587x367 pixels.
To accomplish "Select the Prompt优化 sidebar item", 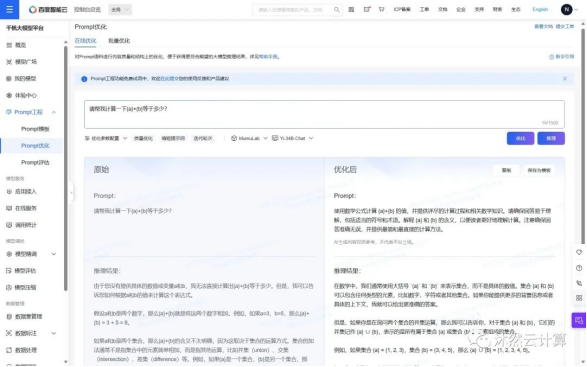I will 35,146.
